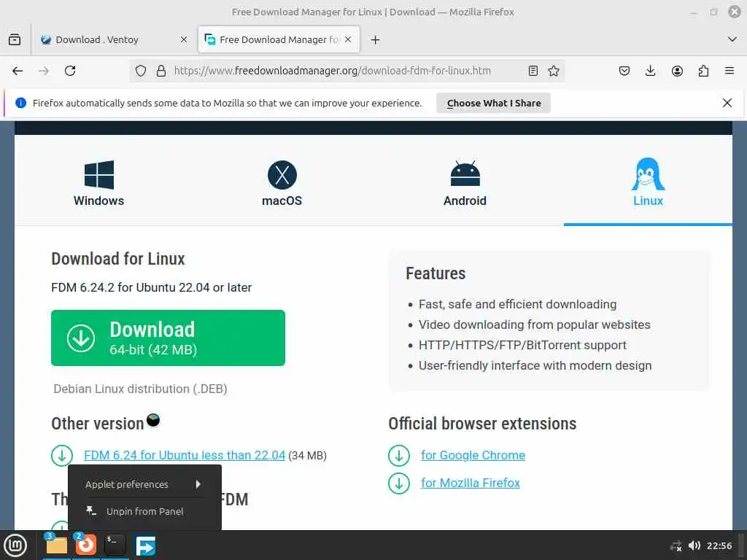
Task: Click green Download 64-bit button
Action: click(169, 338)
